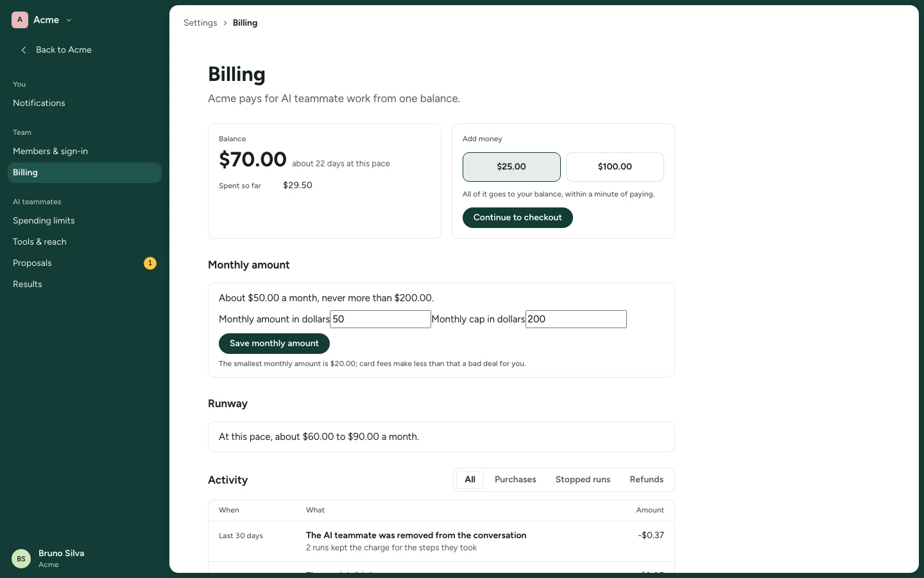This screenshot has height=578, width=924.
Task: Click the $70.00 balance value
Action: [x=253, y=159]
